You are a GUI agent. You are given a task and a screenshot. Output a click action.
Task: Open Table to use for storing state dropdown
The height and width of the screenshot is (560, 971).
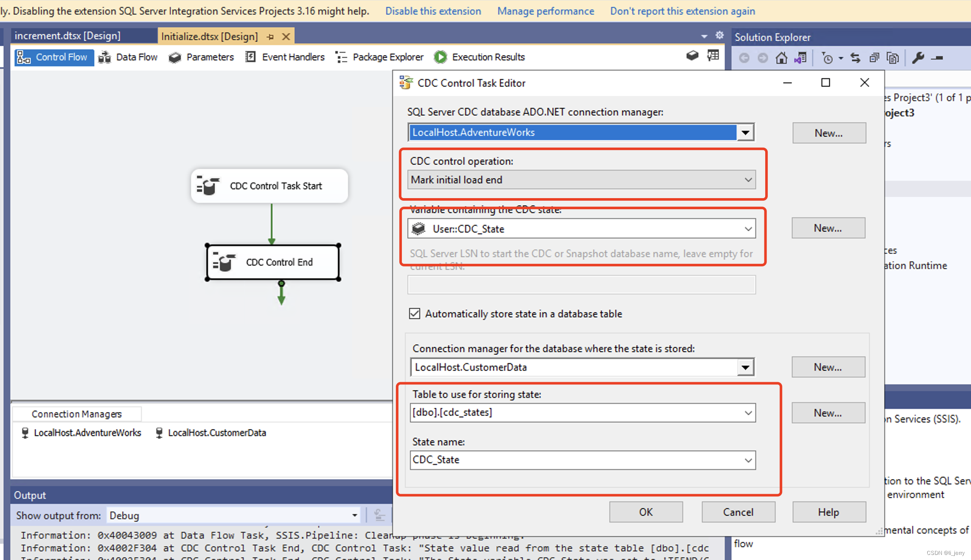coord(748,413)
